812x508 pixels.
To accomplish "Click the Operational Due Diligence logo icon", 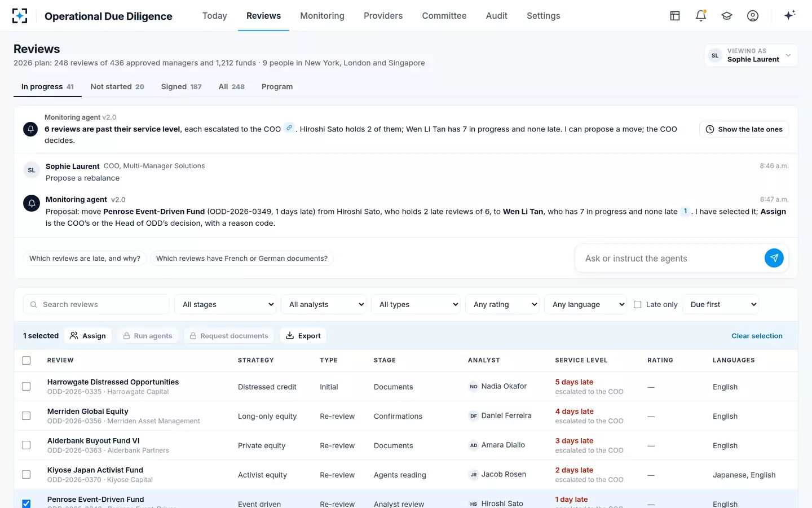I will [x=20, y=16].
